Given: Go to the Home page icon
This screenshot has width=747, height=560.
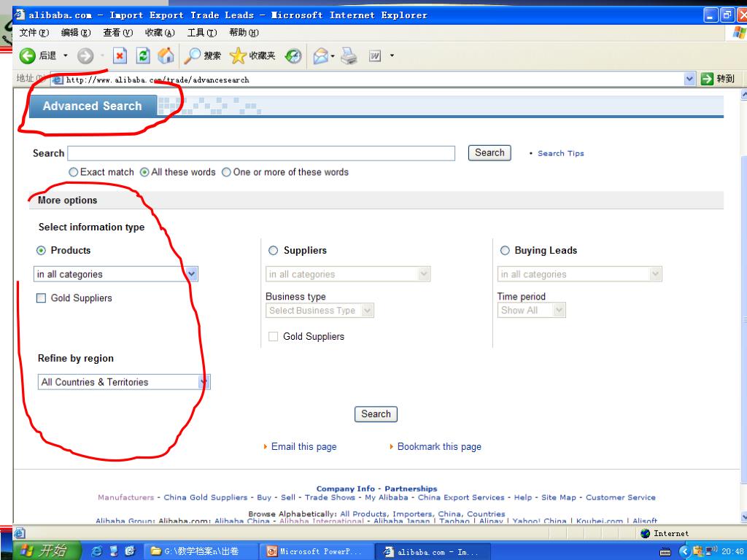Looking at the screenshot, I should tap(166, 55).
